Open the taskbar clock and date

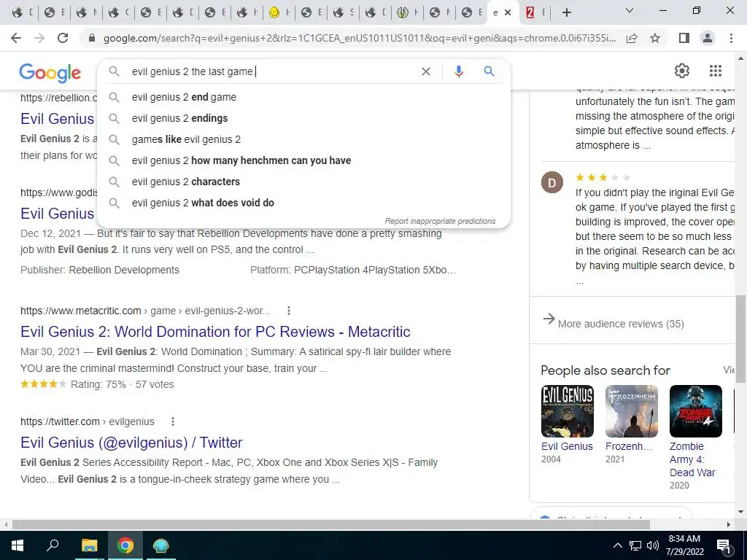[x=684, y=545]
